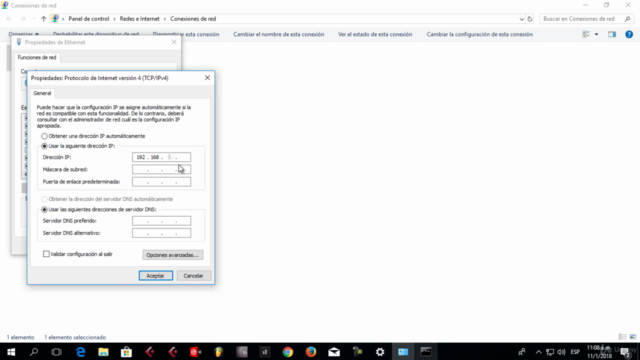The height and width of the screenshot is (360, 640).
Task: Click the Aceptar button
Action: pos(156,276)
